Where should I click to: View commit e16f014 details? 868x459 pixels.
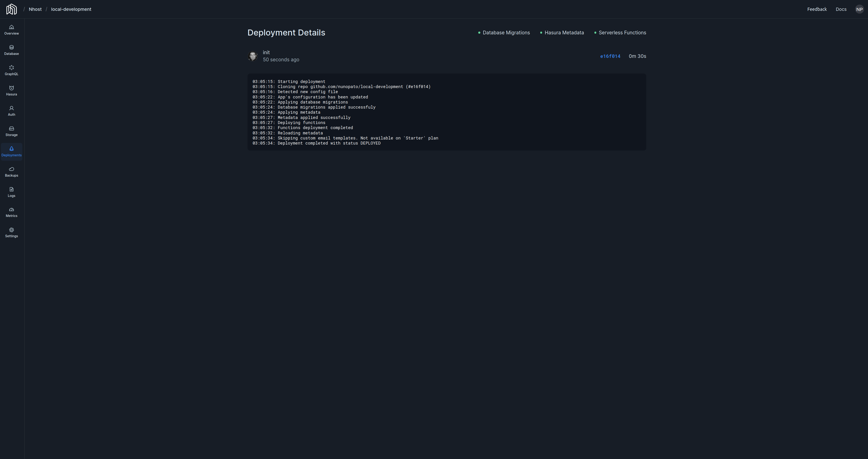pyautogui.click(x=610, y=56)
